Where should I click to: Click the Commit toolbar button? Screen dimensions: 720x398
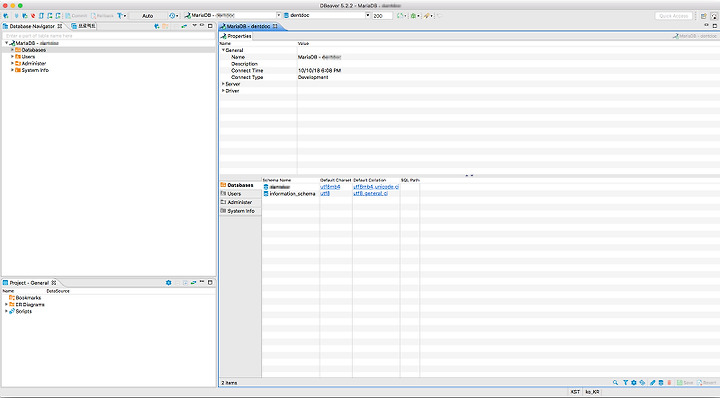76,16
